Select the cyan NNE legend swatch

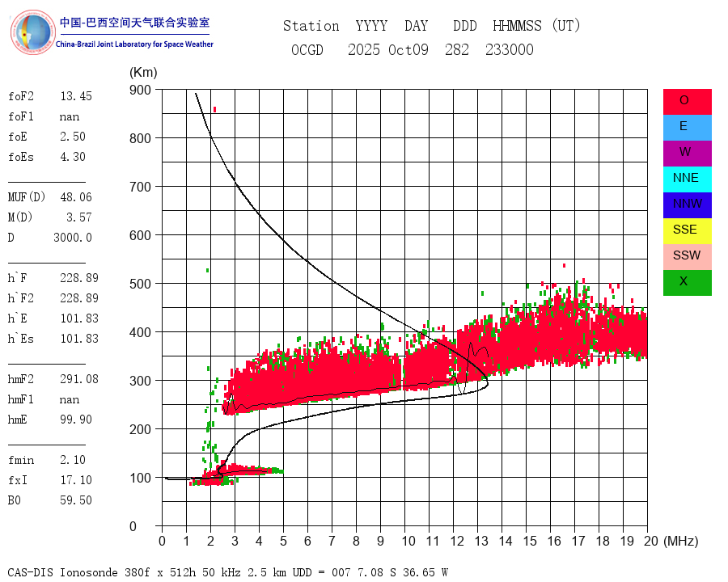point(687,179)
